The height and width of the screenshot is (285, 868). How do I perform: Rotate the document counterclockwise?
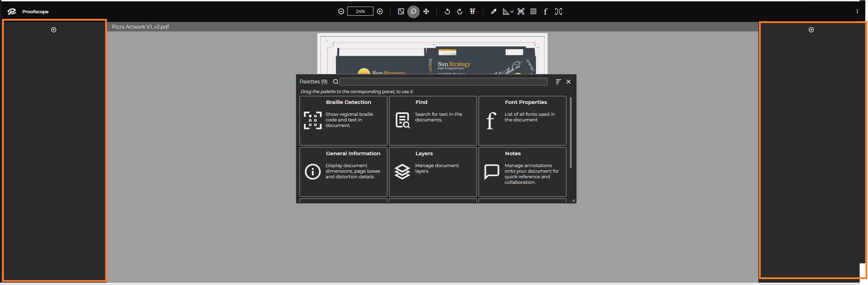point(447,12)
